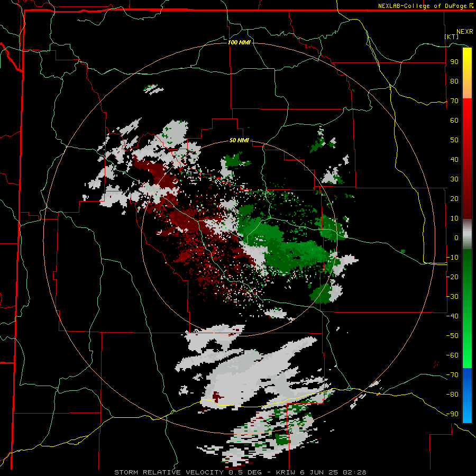Screen dimensions: 476x476
Task: Click the 20 value on the velocity scale
Action: (x=454, y=198)
